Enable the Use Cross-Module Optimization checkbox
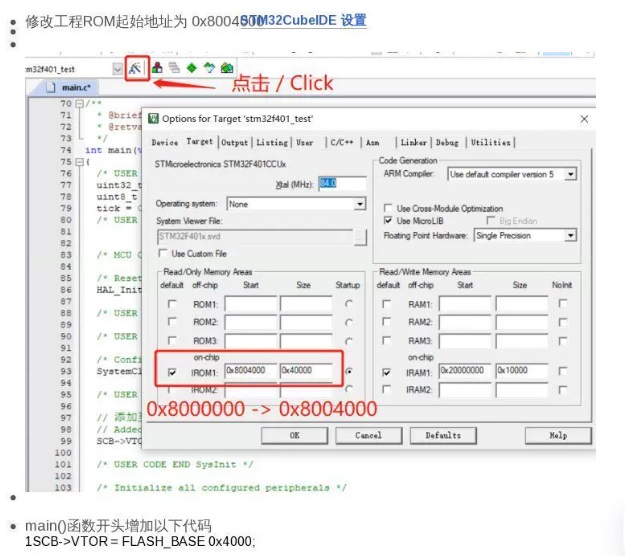 pos(389,208)
